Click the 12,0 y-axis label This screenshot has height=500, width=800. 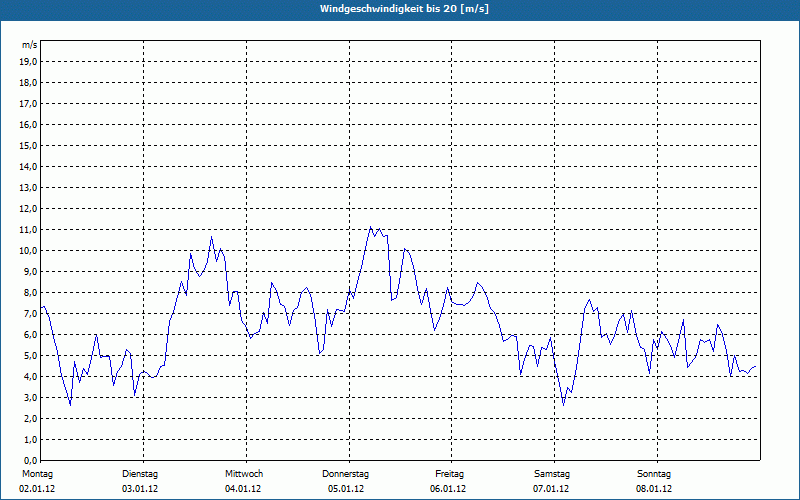(x=28, y=209)
